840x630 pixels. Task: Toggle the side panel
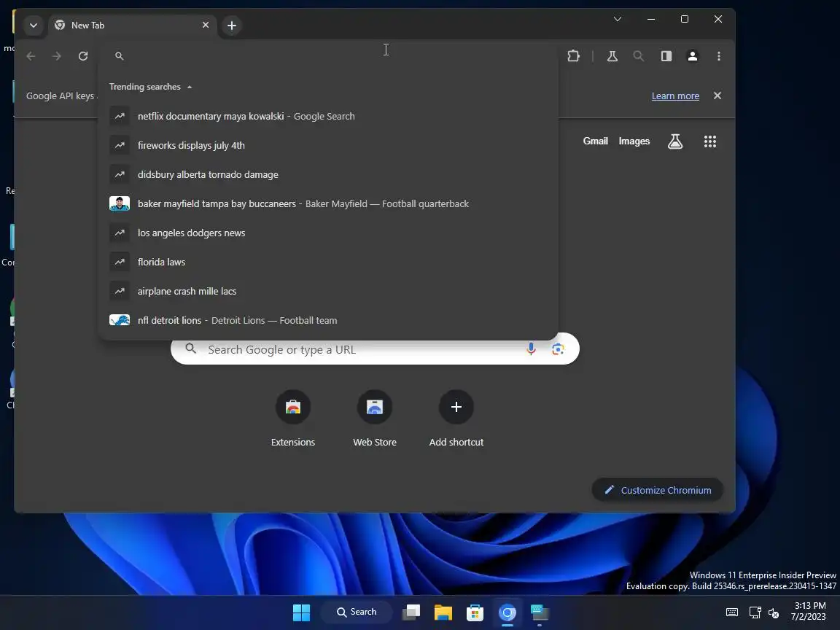pyautogui.click(x=666, y=55)
